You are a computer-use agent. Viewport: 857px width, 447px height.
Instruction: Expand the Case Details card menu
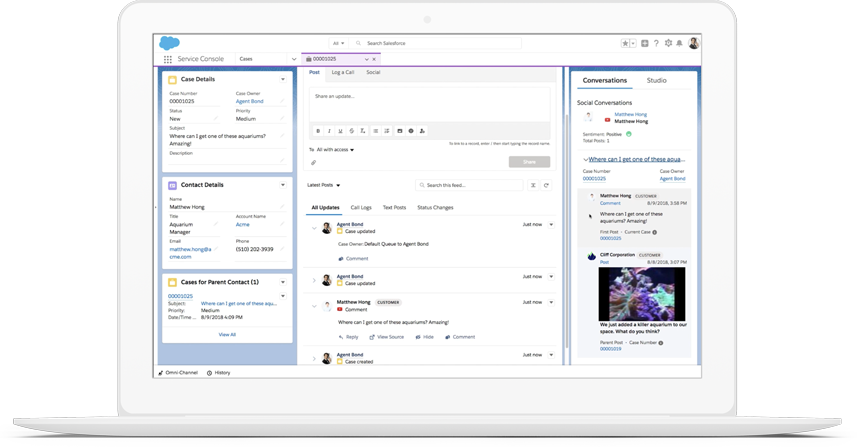[x=283, y=79]
